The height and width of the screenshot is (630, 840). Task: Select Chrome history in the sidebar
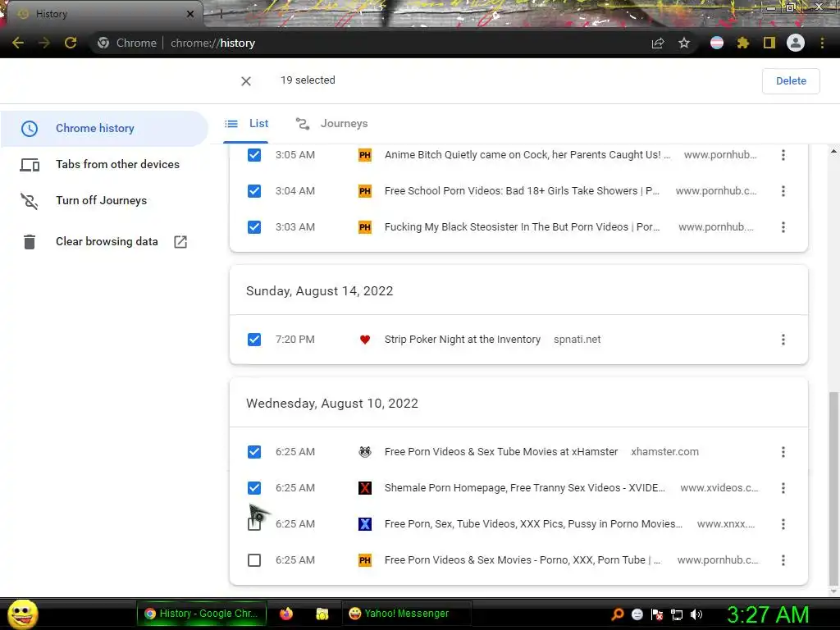pos(104,129)
